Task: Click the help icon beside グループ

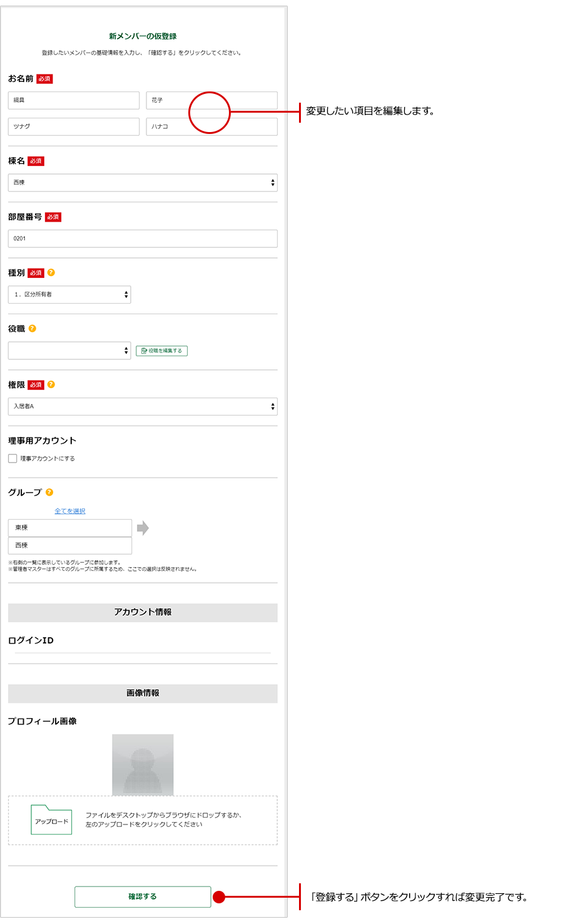Action: pyautogui.click(x=49, y=493)
